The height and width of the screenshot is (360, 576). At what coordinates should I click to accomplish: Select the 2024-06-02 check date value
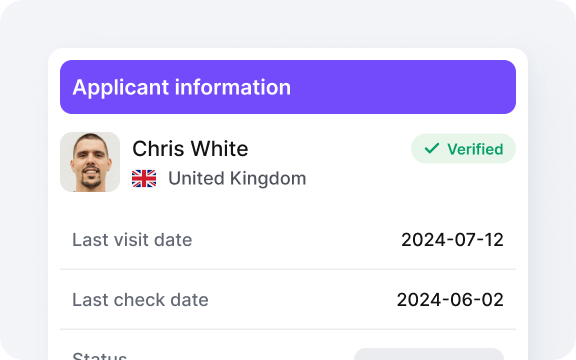[450, 300]
